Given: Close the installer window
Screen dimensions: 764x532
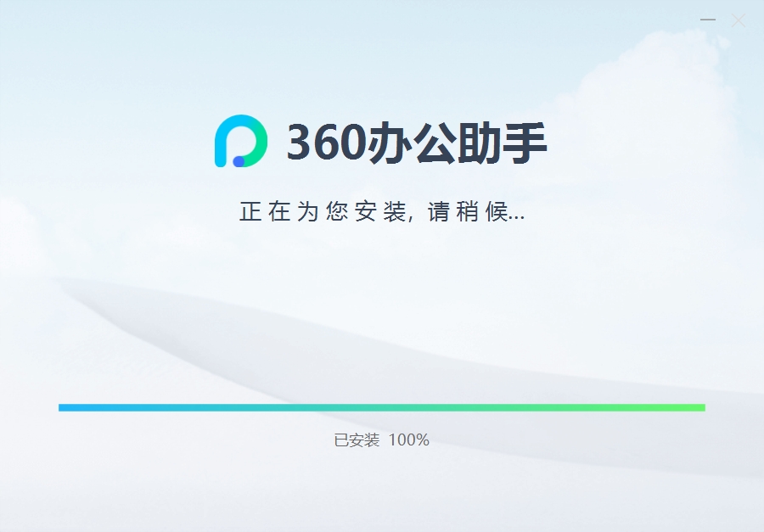Looking at the screenshot, I should pos(739,20).
